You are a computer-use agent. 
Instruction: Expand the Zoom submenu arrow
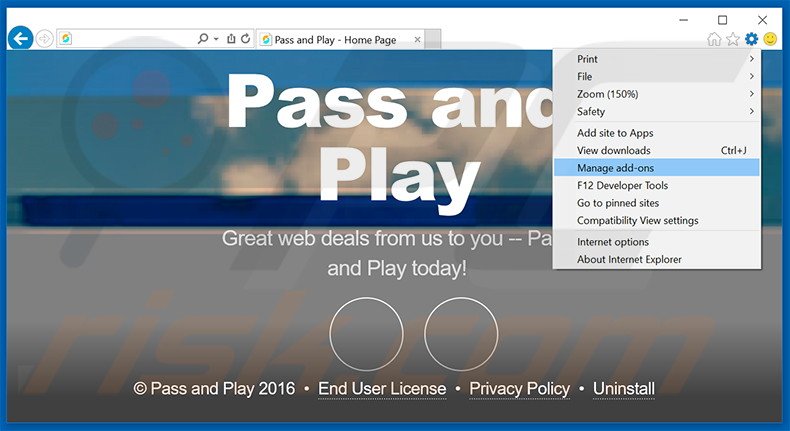[752, 94]
